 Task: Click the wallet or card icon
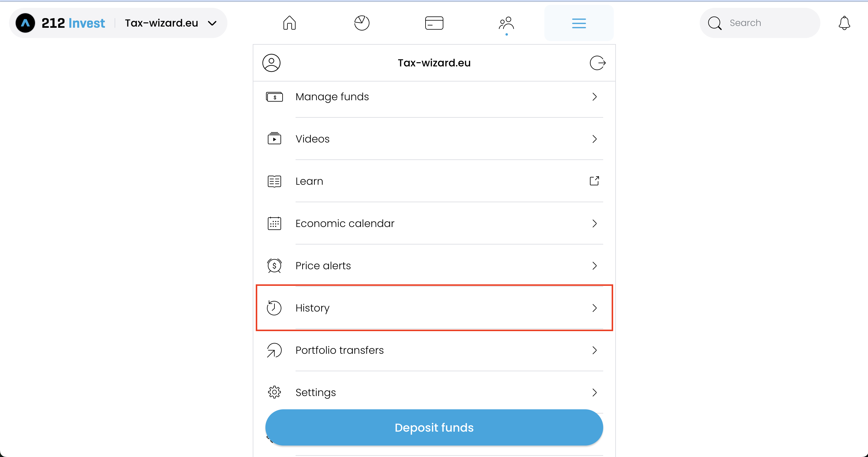[x=434, y=23]
